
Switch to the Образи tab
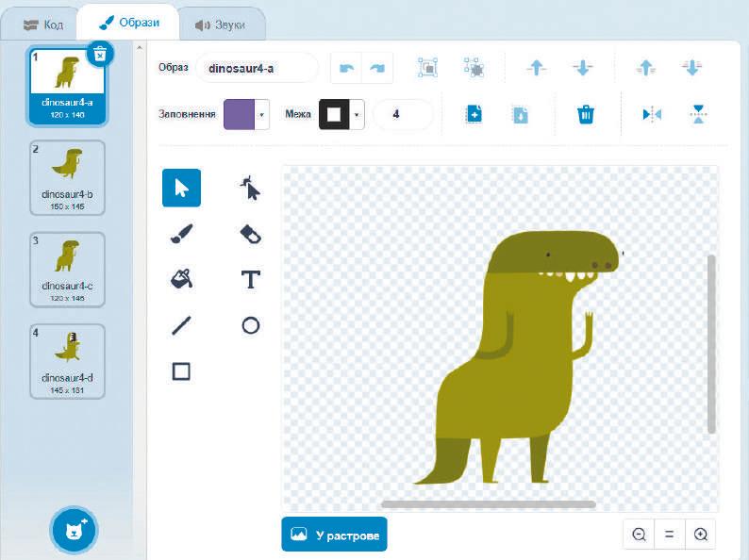tap(128, 23)
